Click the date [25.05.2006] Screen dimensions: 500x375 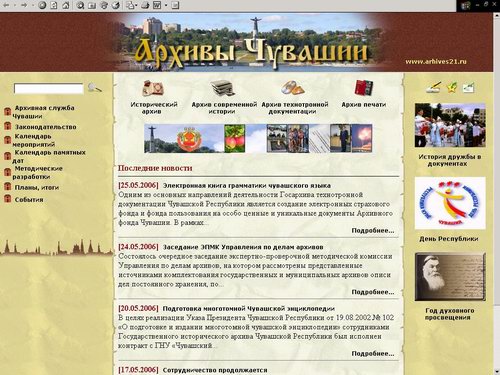coord(138,185)
